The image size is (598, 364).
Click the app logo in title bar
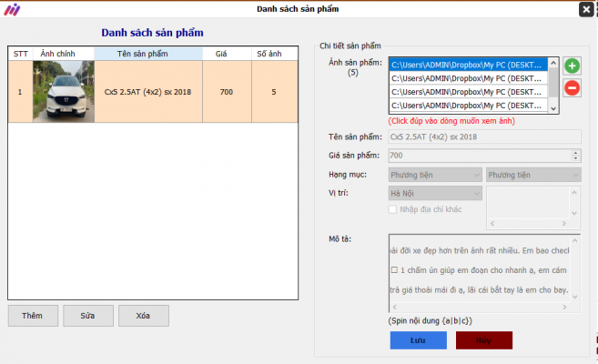[x=13, y=9]
